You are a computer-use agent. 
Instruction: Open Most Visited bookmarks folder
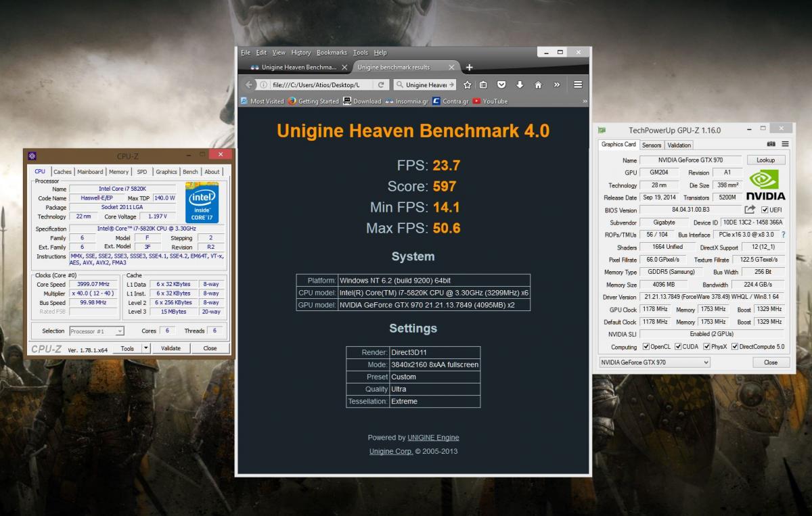click(262, 101)
